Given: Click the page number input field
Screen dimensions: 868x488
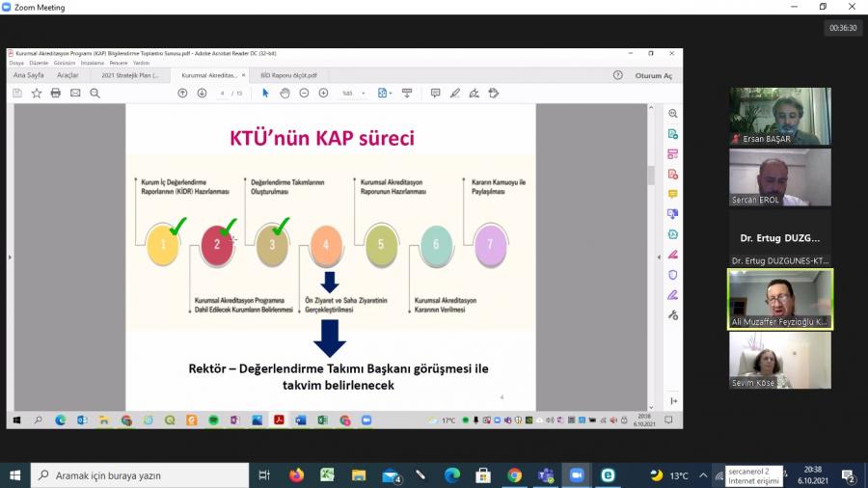Looking at the screenshot, I should [223, 94].
